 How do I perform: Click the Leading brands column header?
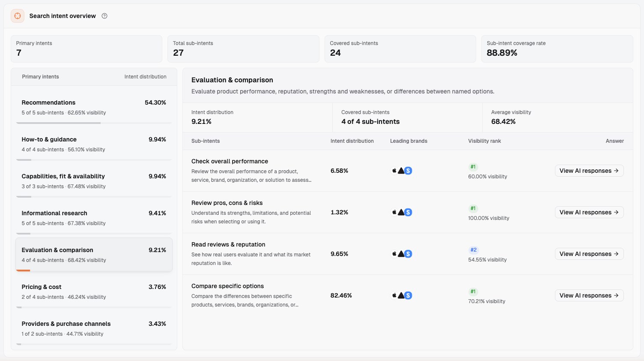click(x=408, y=141)
